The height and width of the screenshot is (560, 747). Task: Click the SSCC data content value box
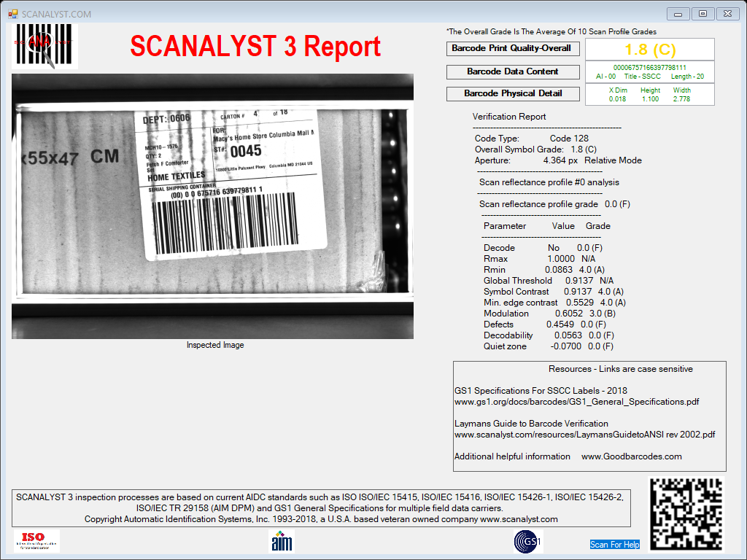(650, 72)
